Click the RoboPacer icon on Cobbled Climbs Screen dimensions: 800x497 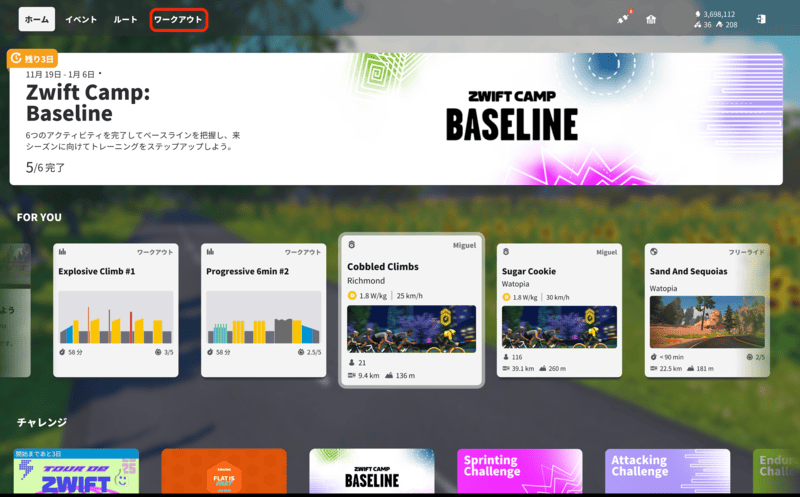point(352,245)
